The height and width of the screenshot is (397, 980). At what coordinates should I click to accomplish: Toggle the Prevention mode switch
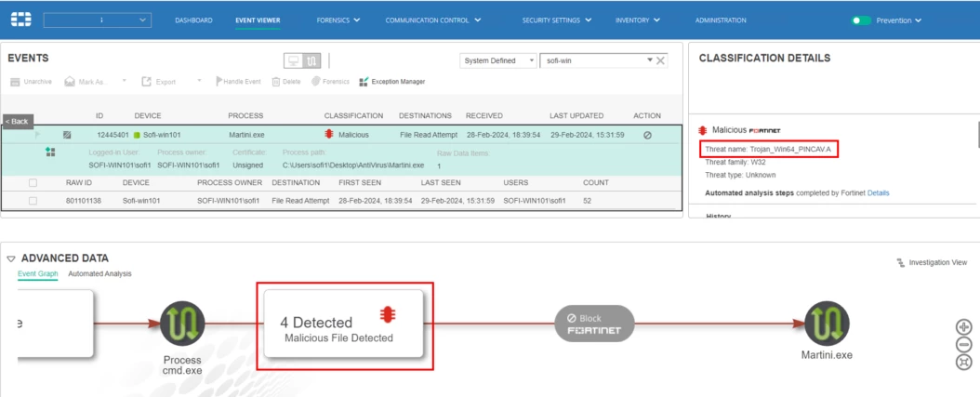(861, 20)
